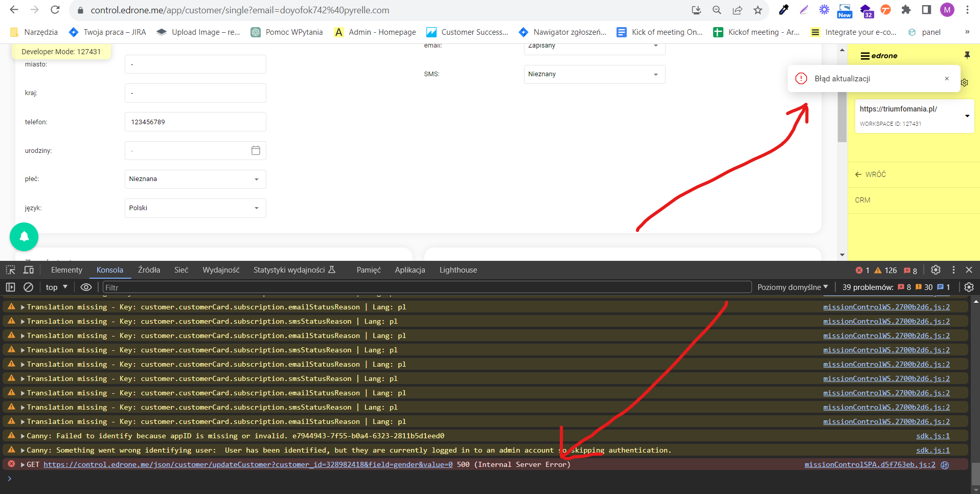This screenshot has width=980, height=494.
Task: Open the język dropdown
Action: [195, 208]
